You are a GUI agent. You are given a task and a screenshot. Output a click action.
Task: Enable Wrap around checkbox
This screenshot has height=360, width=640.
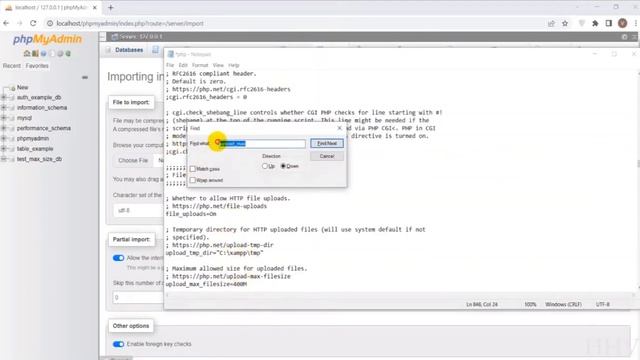(x=193, y=180)
